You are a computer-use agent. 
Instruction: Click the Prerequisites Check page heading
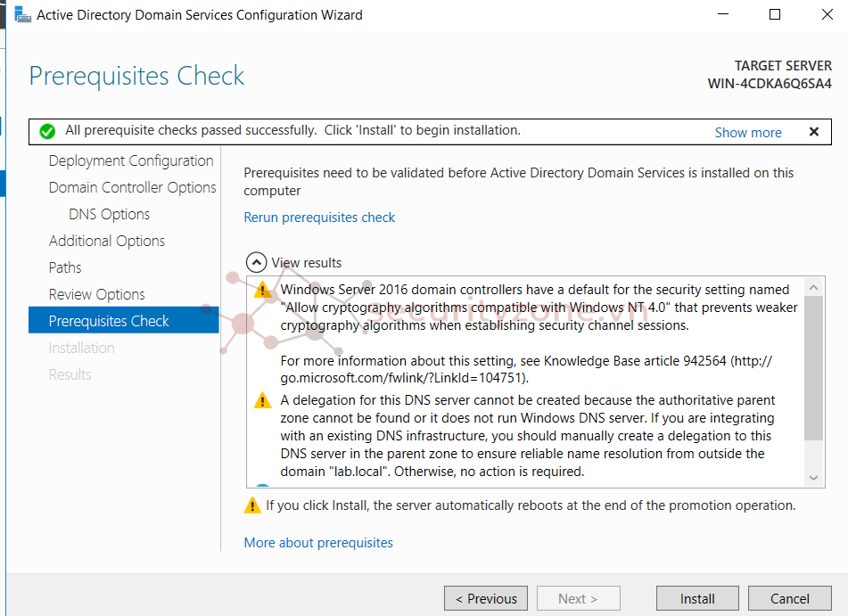pyautogui.click(x=136, y=76)
